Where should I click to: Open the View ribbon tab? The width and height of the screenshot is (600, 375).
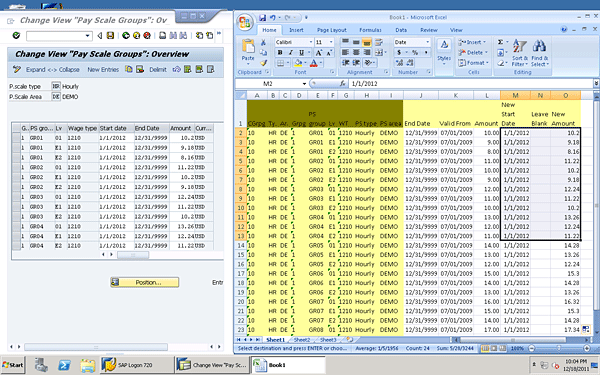coord(456,30)
